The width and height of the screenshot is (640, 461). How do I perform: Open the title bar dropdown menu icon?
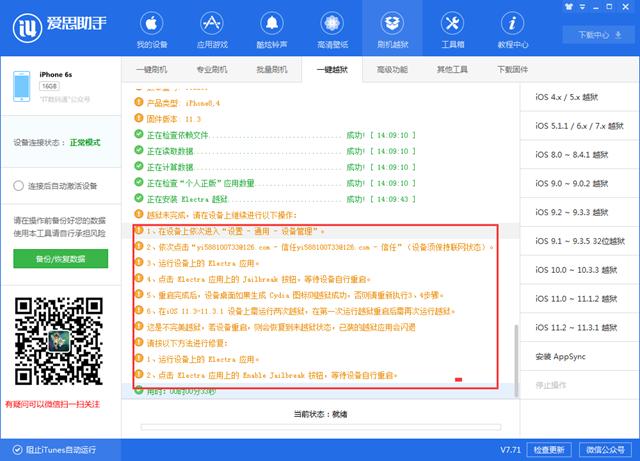tap(582, 7)
